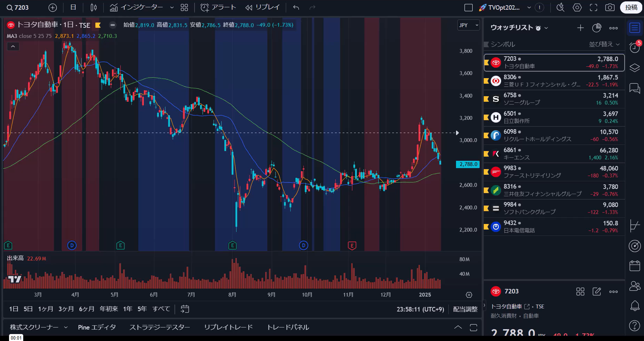The width and height of the screenshot is (644, 341).
Task: Open watchlist more options menu
Action: coord(613,28)
